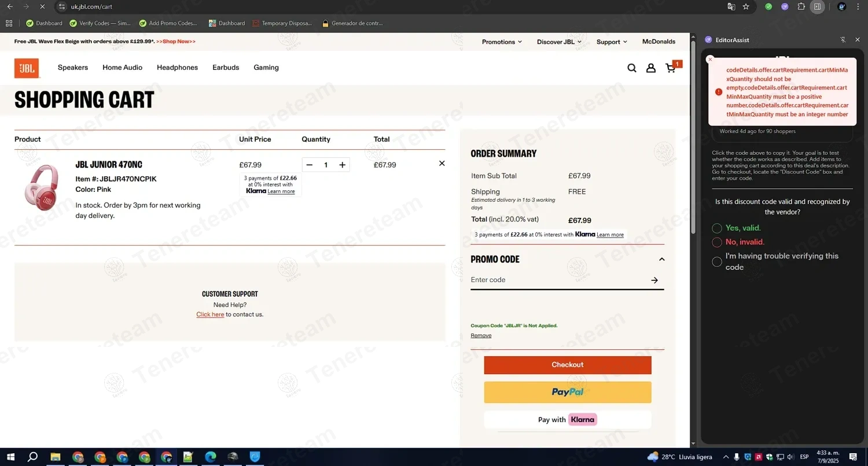
Task: Click the Remove coupon link
Action: [x=481, y=336]
